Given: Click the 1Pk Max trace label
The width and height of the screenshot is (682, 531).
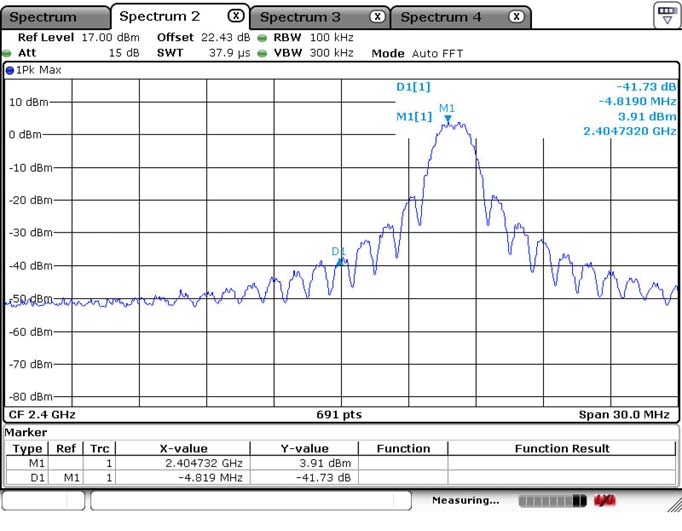Looking at the screenshot, I should pos(38,70).
